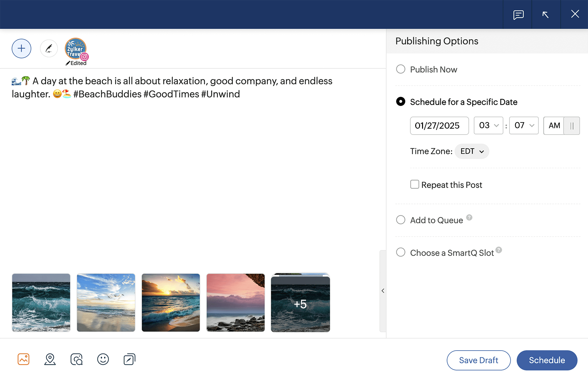This screenshot has height=381, width=588.
Task: Open the EDT time zone dropdown
Action: pos(472,151)
